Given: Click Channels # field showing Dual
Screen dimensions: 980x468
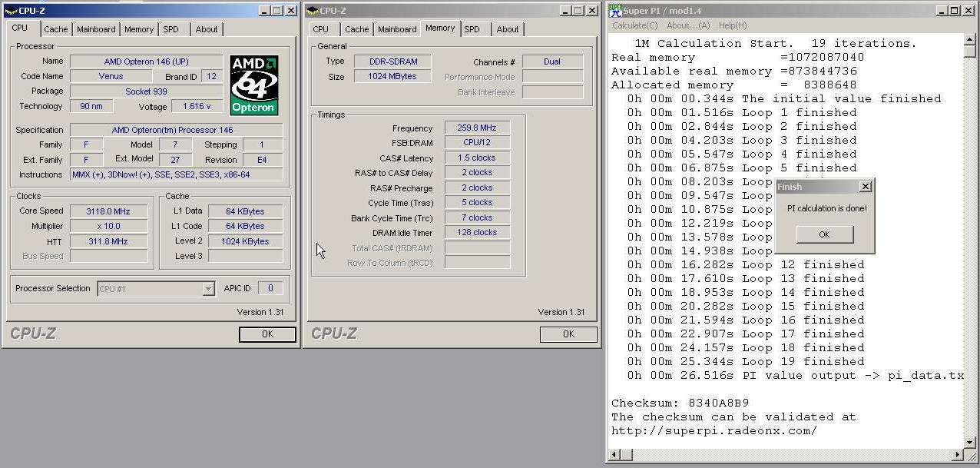Looking at the screenshot, I should (x=552, y=61).
